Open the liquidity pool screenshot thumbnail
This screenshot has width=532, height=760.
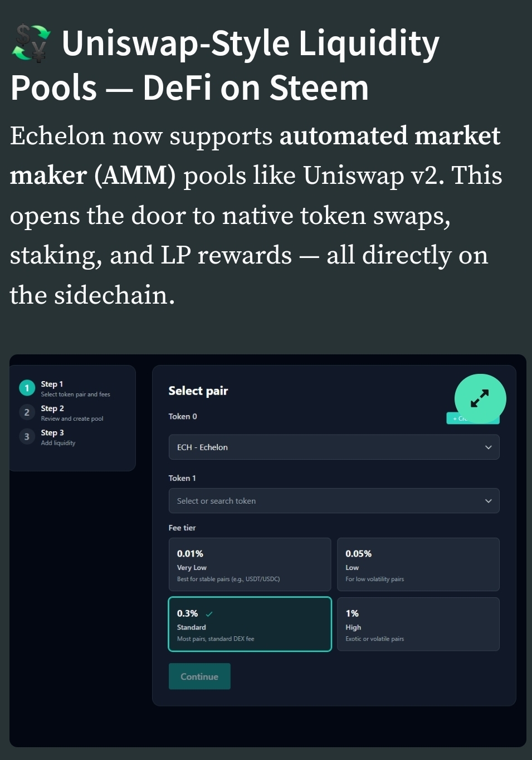click(x=268, y=550)
